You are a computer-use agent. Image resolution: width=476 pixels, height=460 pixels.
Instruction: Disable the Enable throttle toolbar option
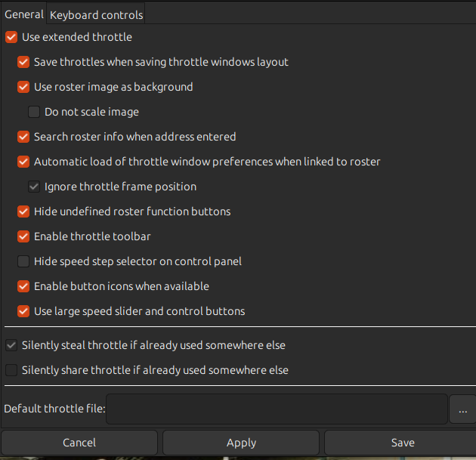(23, 236)
